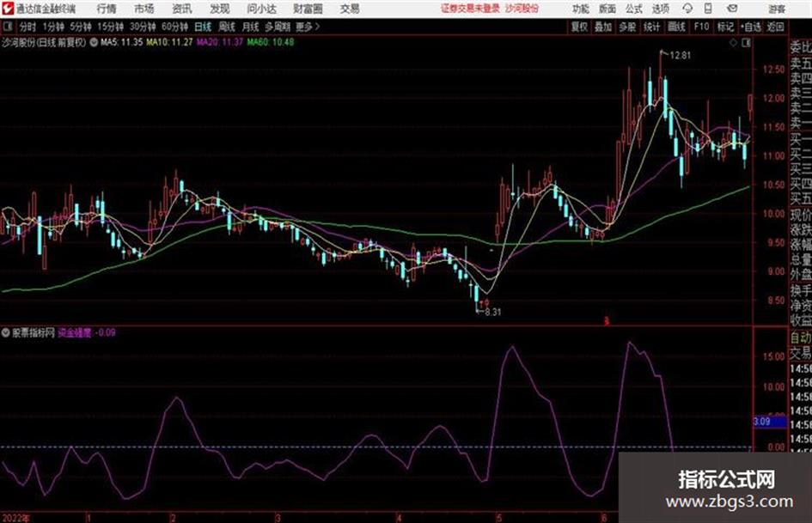
Task: Click the 2022年 label on the time axis
Action: pos(16,518)
